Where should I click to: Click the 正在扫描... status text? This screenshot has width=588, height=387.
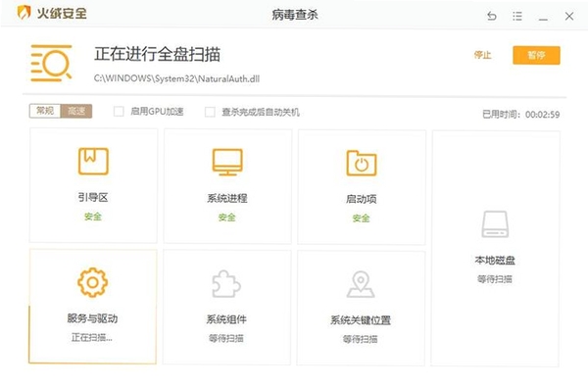(x=92, y=337)
